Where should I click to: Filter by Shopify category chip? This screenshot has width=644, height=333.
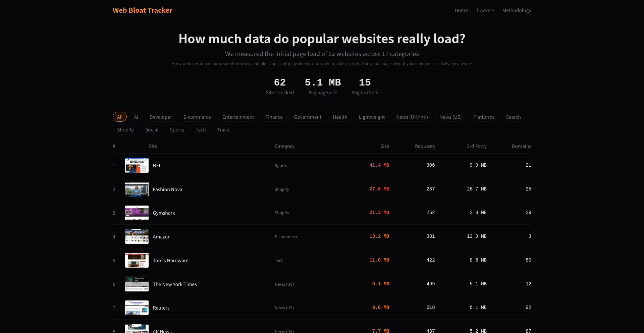[x=125, y=129]
